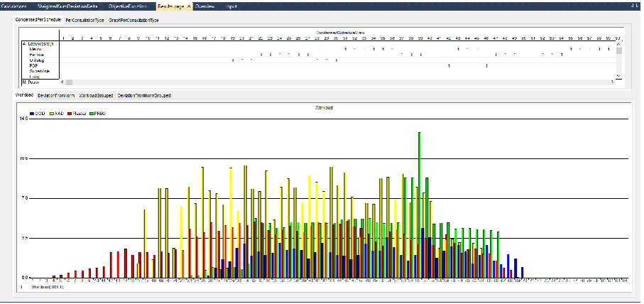
Task: Switch to the Calculations page tab
Action: tap(14, 6)
